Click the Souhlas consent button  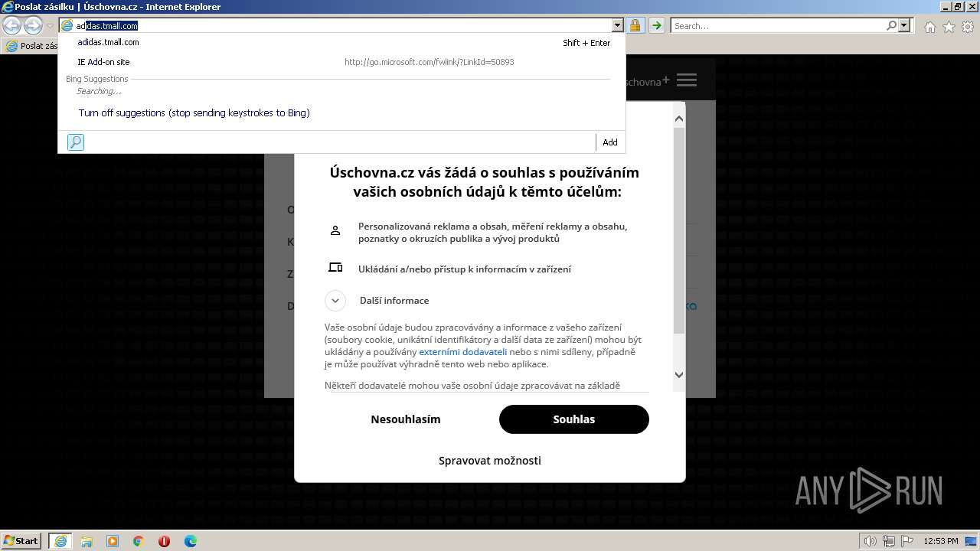574,419
